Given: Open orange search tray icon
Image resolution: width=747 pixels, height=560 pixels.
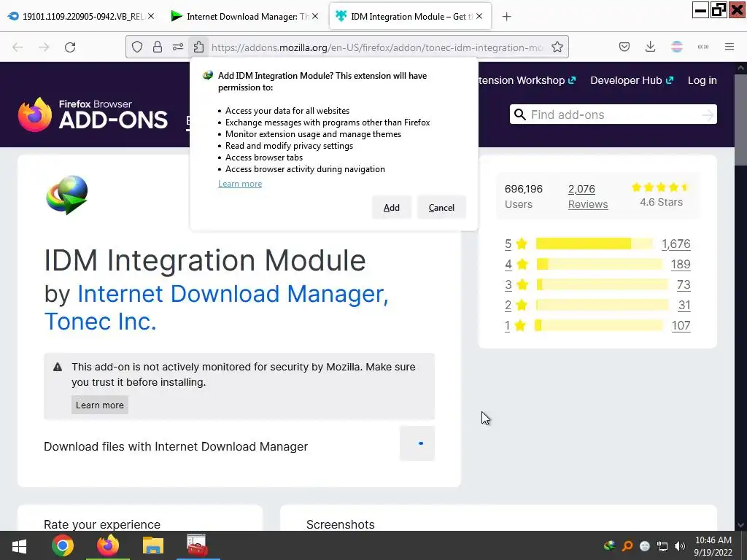Looking at the screenshot, I should pos(627,546).
